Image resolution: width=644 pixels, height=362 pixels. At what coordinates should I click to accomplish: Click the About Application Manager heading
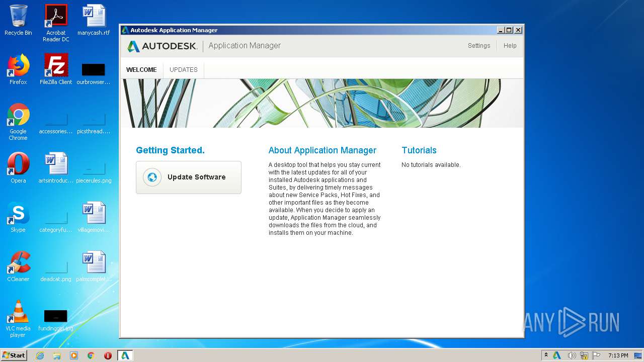[323, 150]
